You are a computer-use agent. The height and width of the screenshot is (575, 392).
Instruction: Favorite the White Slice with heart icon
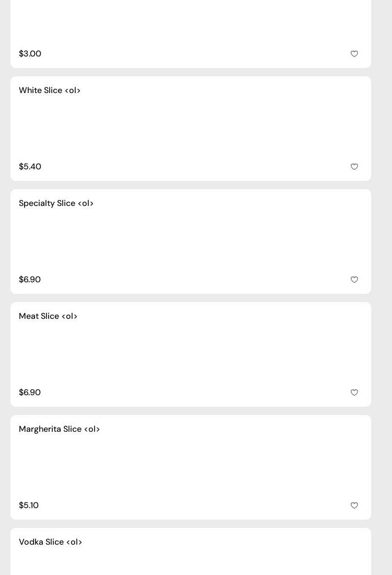(x=354, y=167)
